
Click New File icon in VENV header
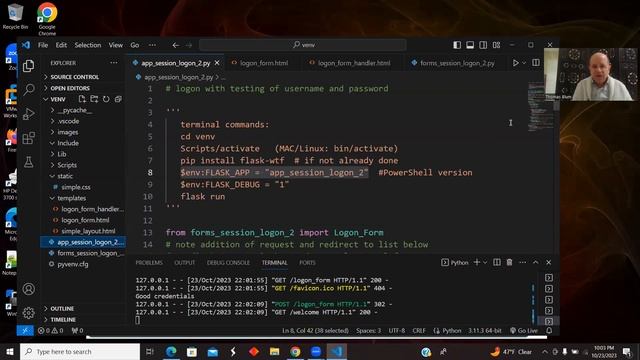click(82, 99)
